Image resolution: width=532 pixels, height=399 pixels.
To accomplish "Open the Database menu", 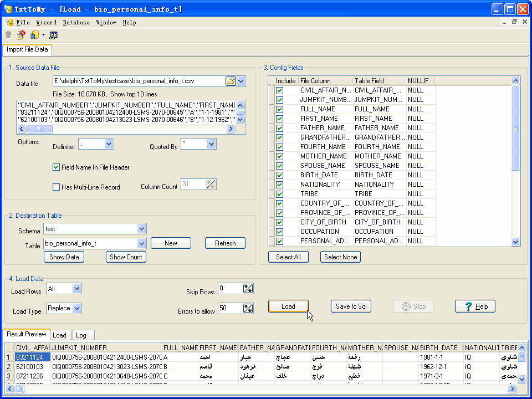I will point(76,22).
